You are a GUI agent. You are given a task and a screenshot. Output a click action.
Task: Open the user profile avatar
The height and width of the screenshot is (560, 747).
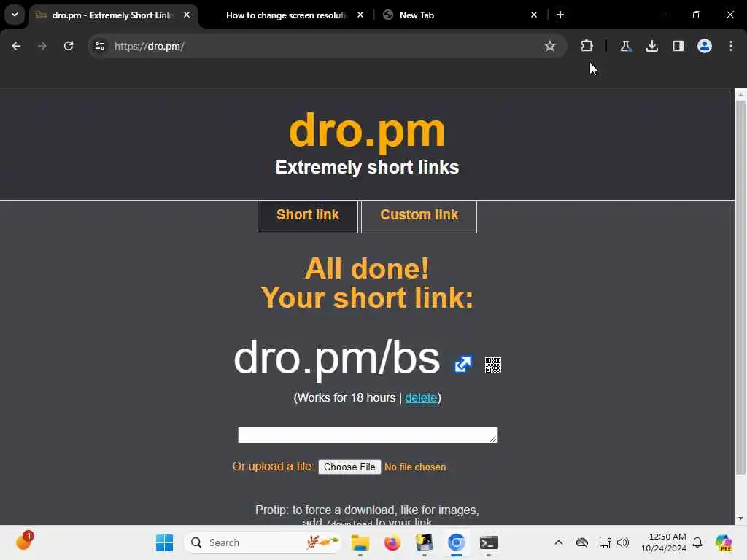pos(705,46)
